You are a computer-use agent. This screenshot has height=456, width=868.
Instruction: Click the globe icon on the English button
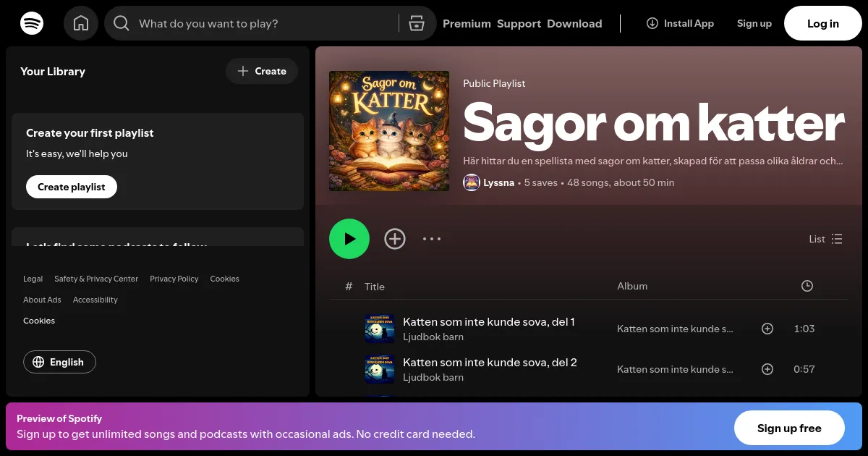[x=38, y=362]
